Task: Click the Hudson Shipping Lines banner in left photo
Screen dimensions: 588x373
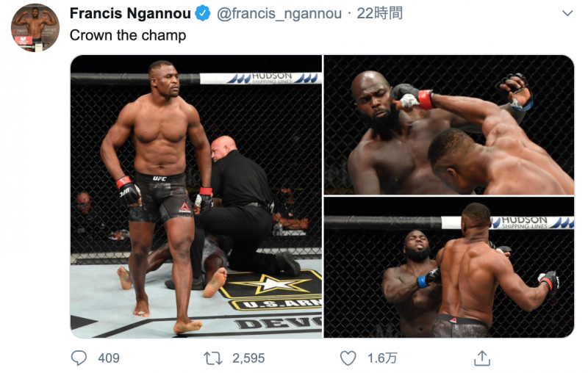Action: click(x=261, y=79)
